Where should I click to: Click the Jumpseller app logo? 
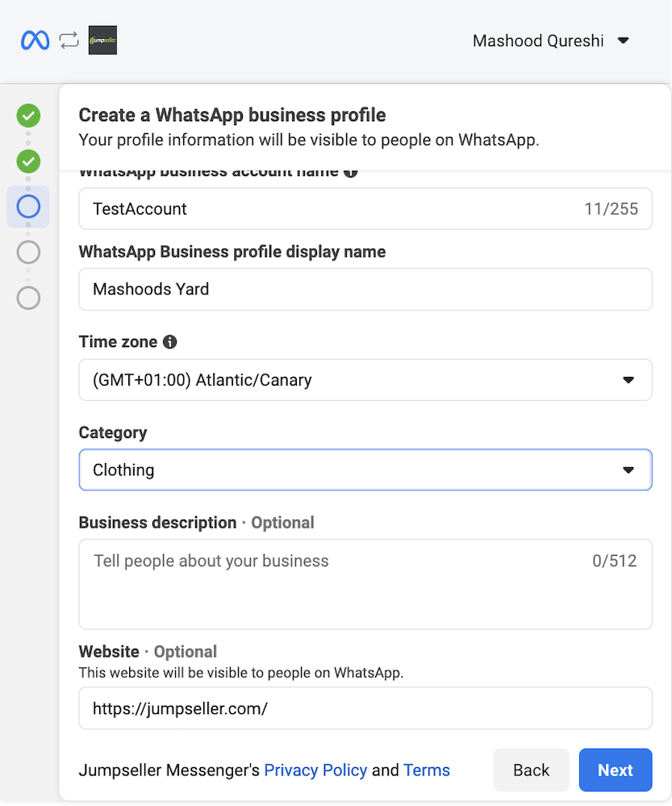102,41
